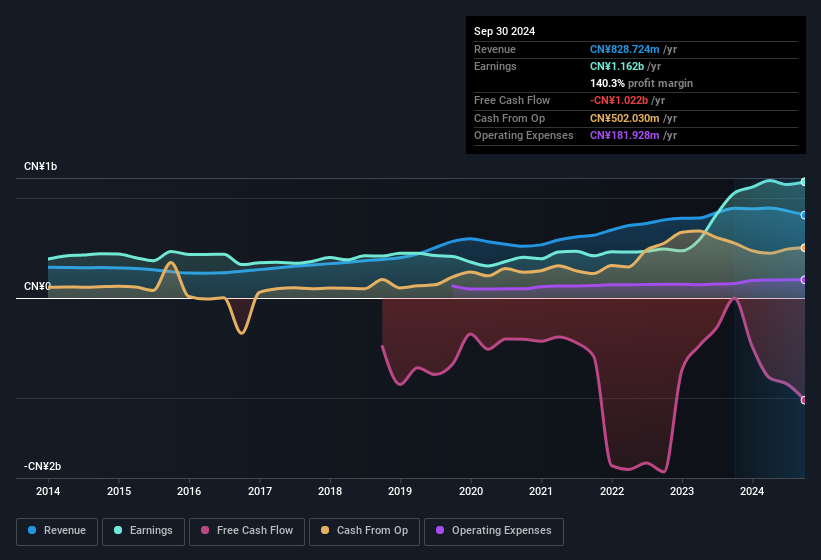This screenshot has width=821, height=560.
Task: Click the blue Revenue legend dot
Action: click(x=33, y=531)
